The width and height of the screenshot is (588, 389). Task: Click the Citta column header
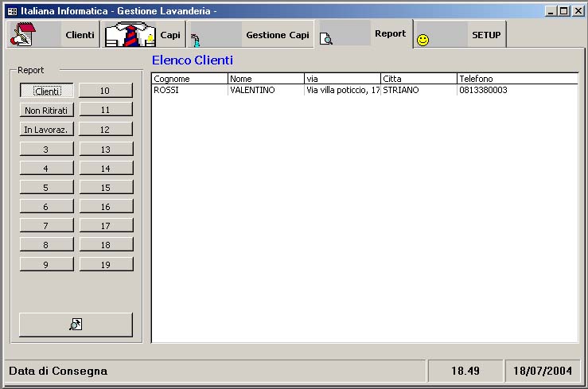click(419, 79)
